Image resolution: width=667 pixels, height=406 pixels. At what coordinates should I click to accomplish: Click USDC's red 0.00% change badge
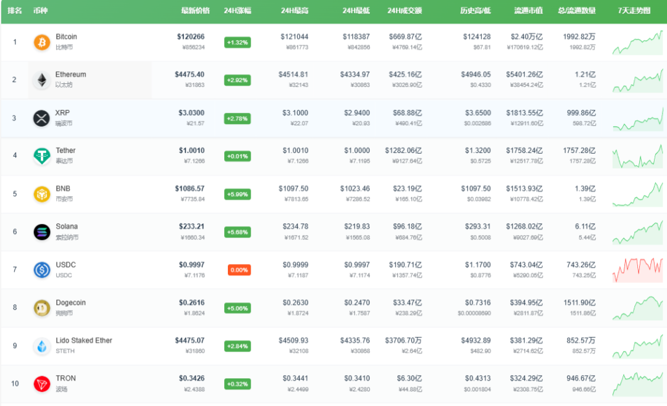click(x=238, y=270)
